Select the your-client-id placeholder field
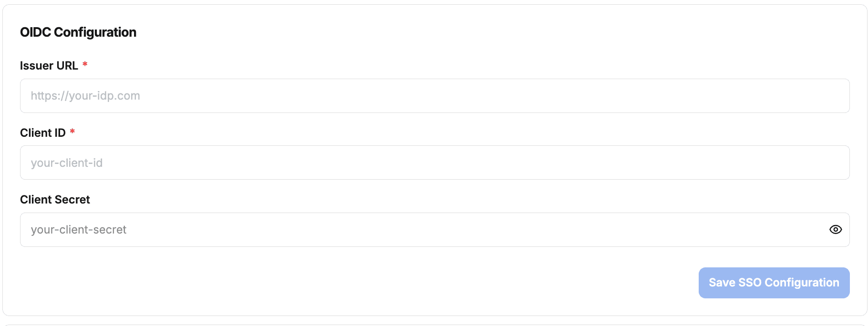 point(434,163)
